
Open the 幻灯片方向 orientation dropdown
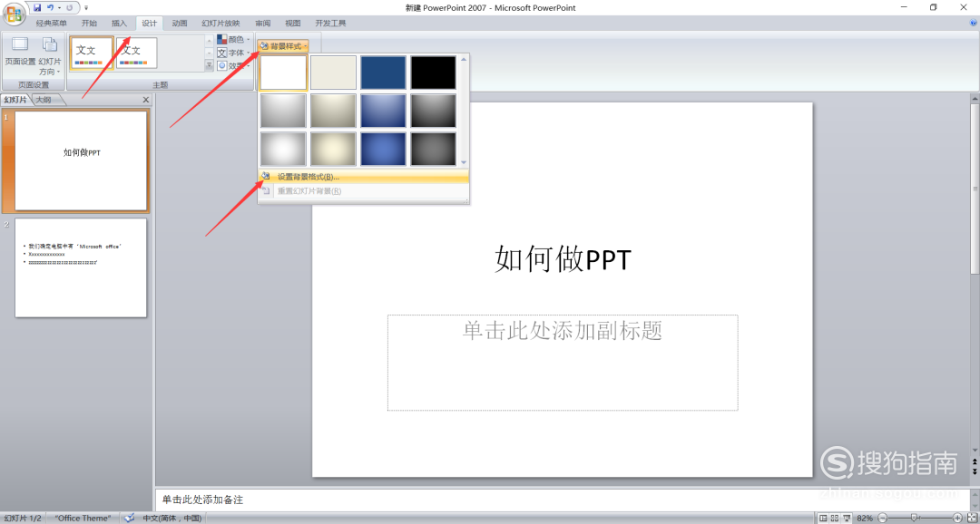50,56
